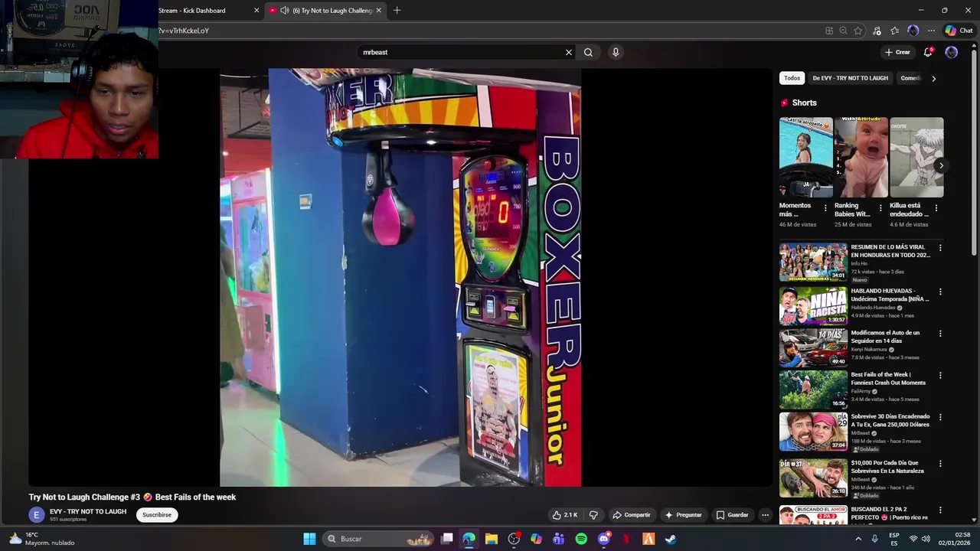Open the Killua está endeudado Short
The width and height of the screenshot is (980, 551).
click(916, 157)
